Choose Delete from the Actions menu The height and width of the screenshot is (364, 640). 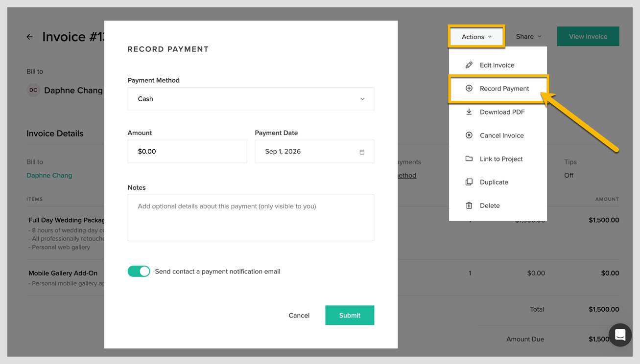click(498, 205)
